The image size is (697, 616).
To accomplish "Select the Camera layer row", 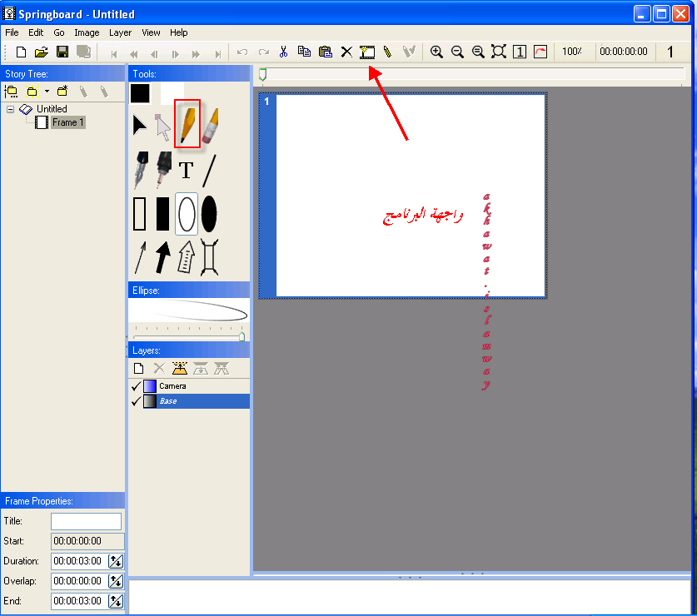I will [x=189, y=386].
